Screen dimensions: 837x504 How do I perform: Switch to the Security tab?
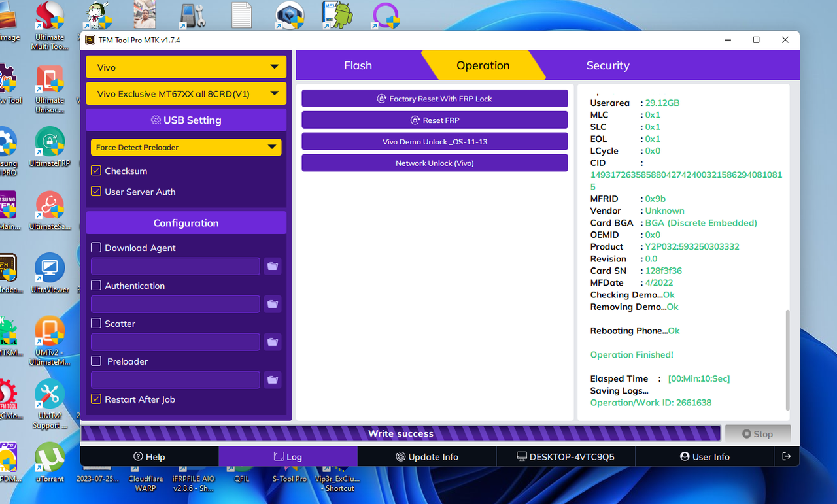click(607, 65)
